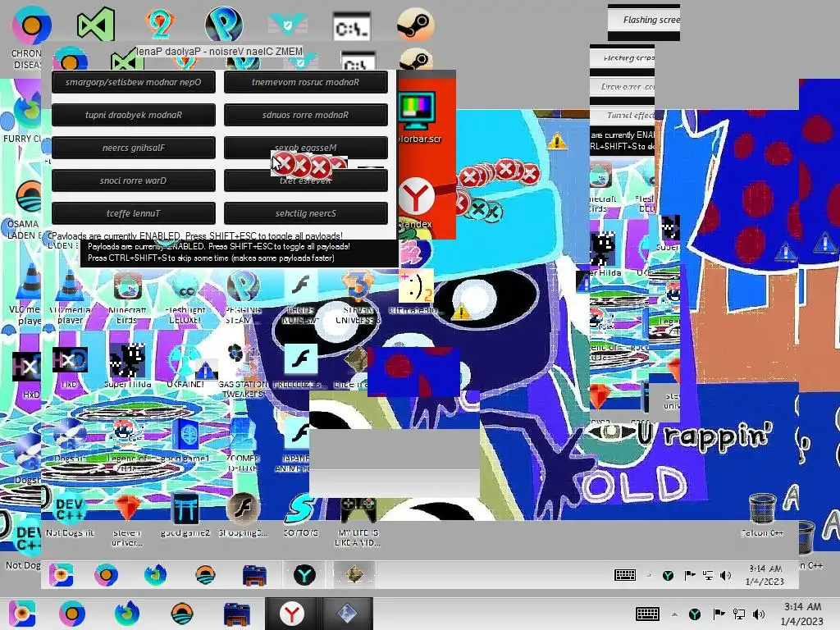Open round Chromium-style icon in bottommost taskbar
The image size is (840, 630).
tap(72, 614)
